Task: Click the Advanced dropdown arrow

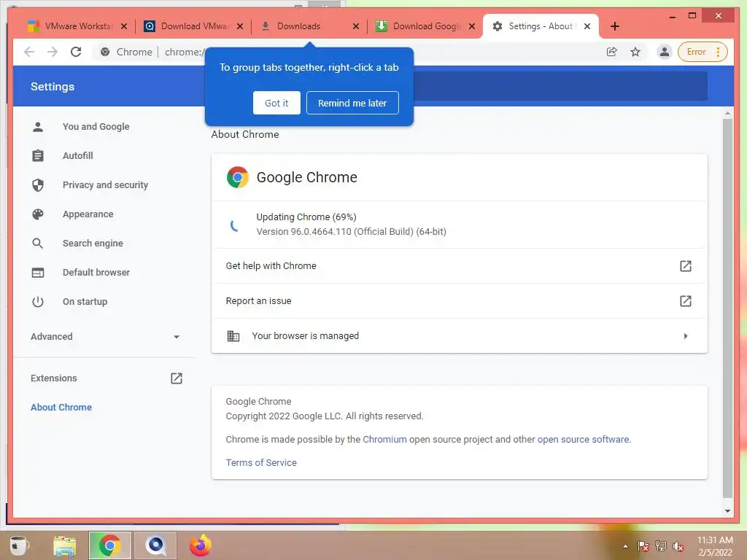Action: [177, 337]
